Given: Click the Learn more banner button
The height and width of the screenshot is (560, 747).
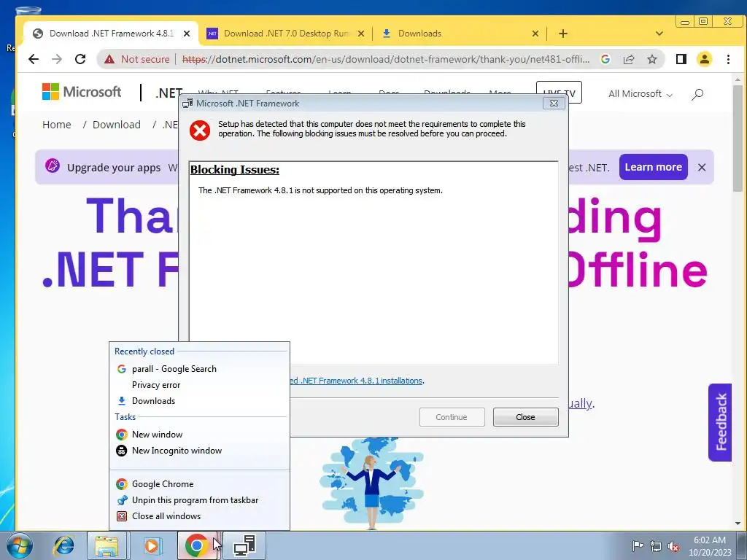Looking at the screenshot, I should pos(653,167).
